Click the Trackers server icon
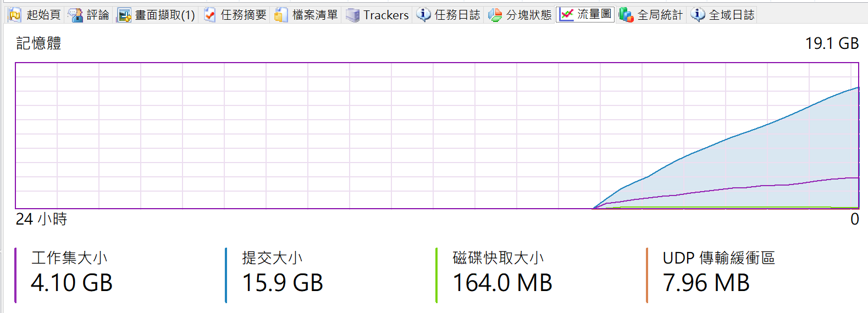Image resolution: width=868 pixels, height=313 pixels. coord(352,15)
